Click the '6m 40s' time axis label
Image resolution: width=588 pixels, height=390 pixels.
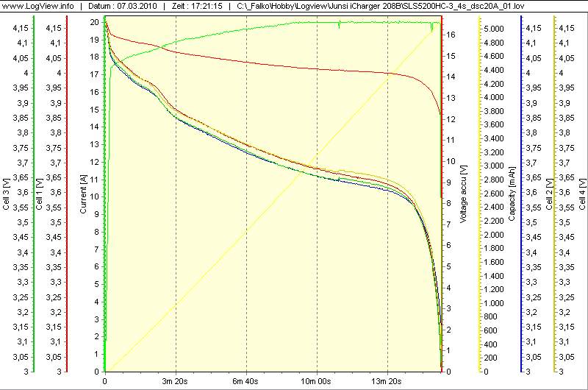point(245,381)
